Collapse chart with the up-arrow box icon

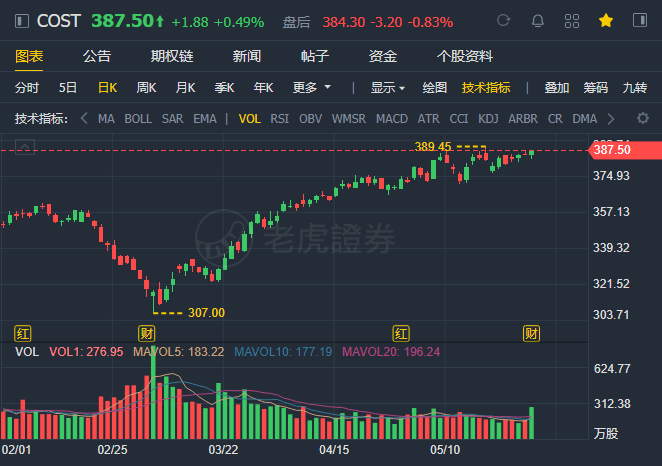[25, 147]
